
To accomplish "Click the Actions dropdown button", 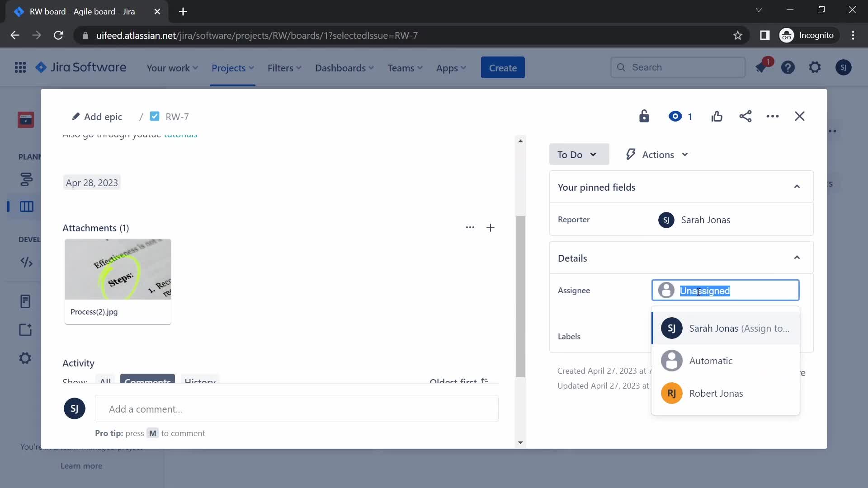I will [x=658, y=155].
